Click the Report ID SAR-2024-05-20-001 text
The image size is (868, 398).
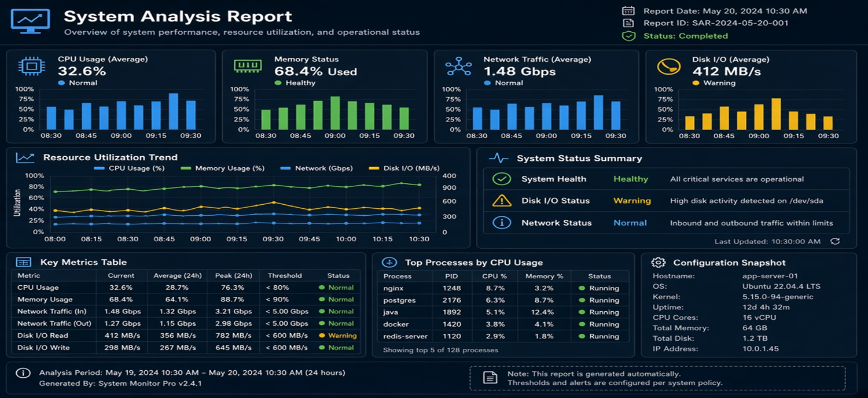716,23
